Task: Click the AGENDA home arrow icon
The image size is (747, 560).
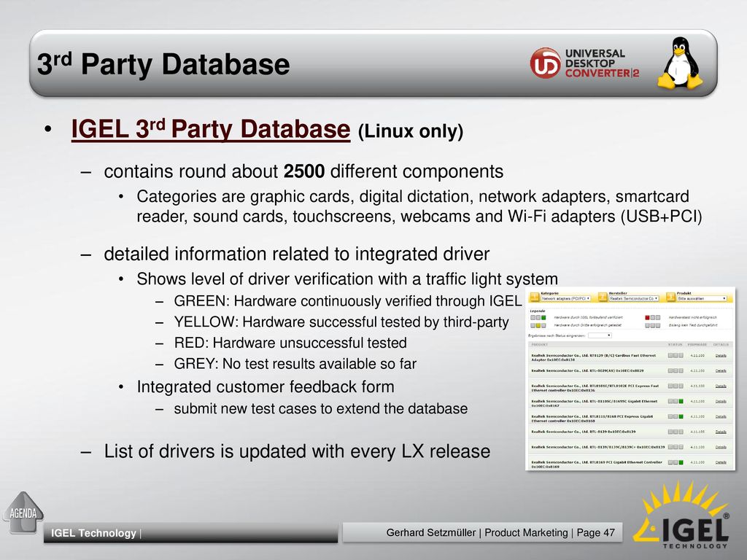Action: click(x=23, y=513)
